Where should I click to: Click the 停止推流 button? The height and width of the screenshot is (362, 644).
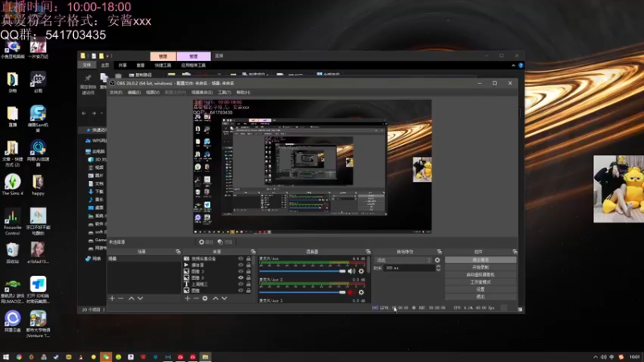(481, 260)
